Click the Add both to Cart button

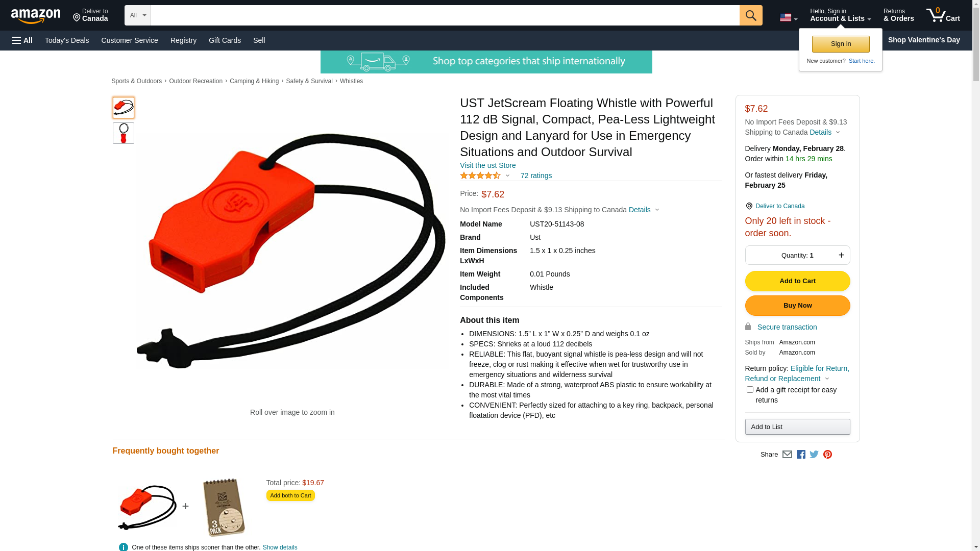click(290, 495)
